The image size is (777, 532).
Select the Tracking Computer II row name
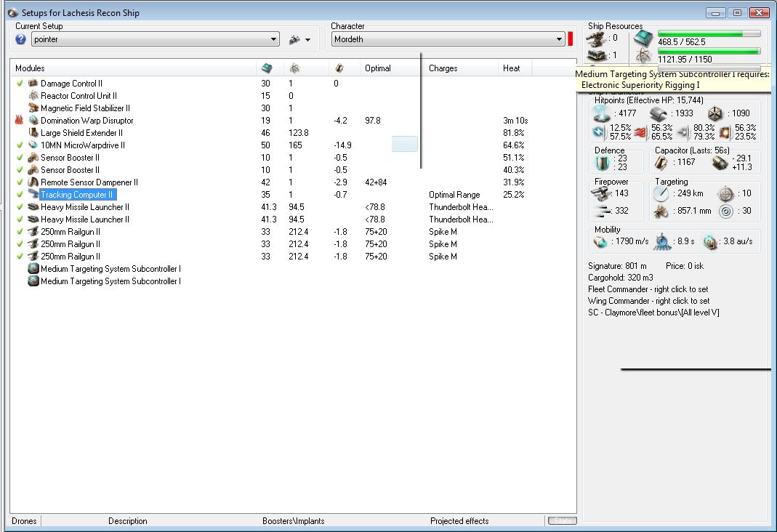point(77,194)
